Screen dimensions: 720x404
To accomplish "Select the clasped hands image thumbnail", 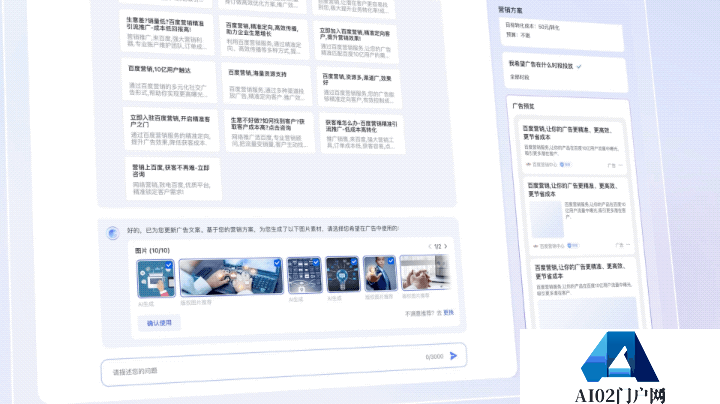I will coord(425,273).
